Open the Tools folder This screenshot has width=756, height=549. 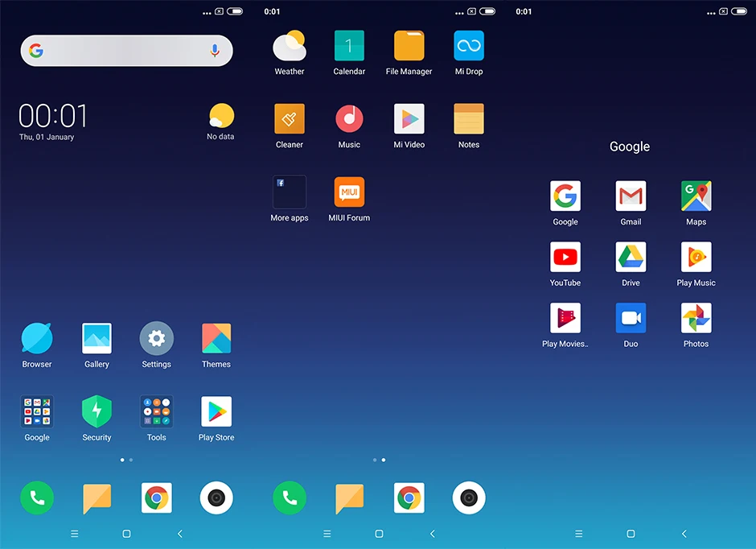156,411
